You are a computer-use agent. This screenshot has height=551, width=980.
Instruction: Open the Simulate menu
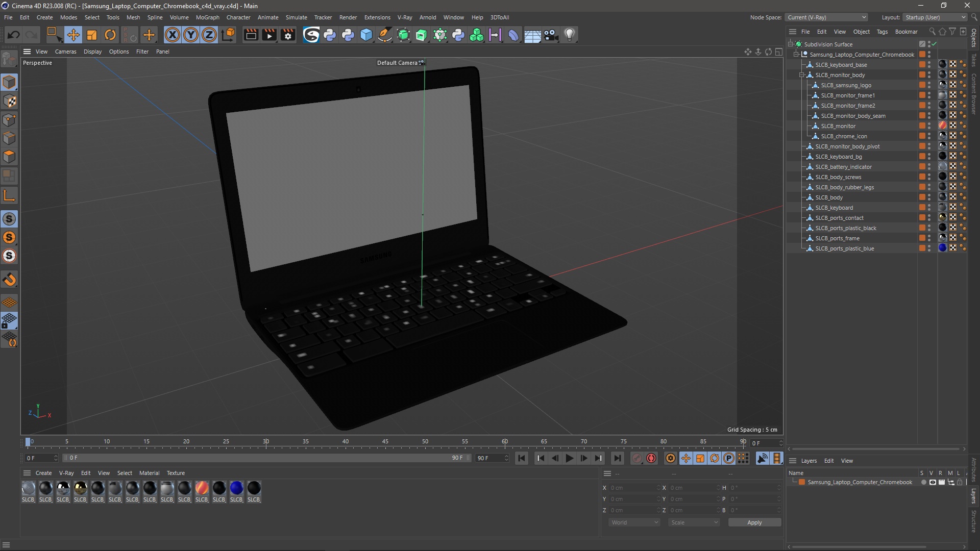click(x=296, y=17)
